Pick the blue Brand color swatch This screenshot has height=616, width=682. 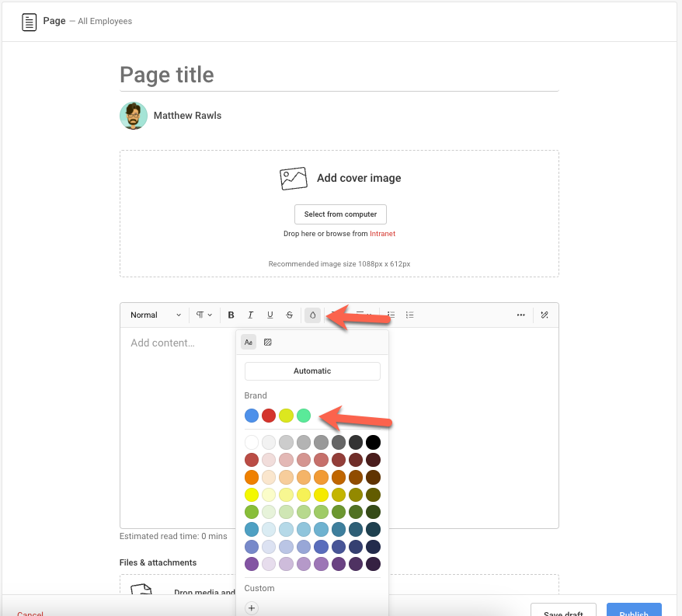252,416
